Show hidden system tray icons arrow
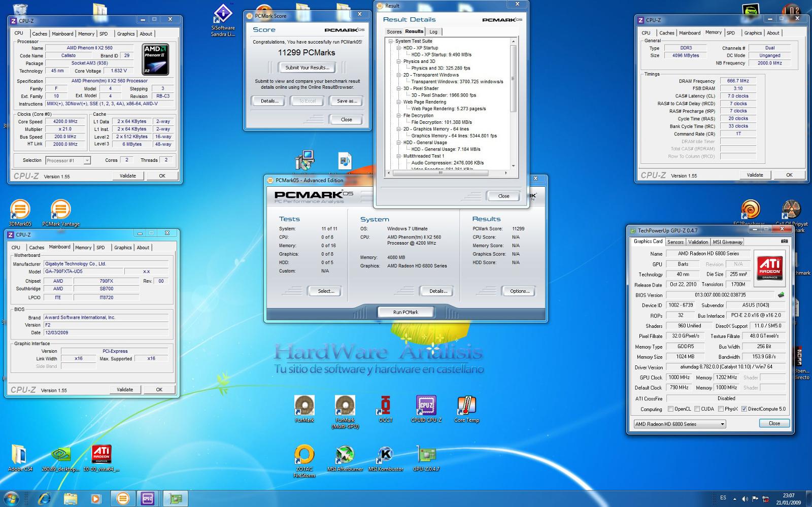Viewport: 812px width, 507px height. pos(735,499)
